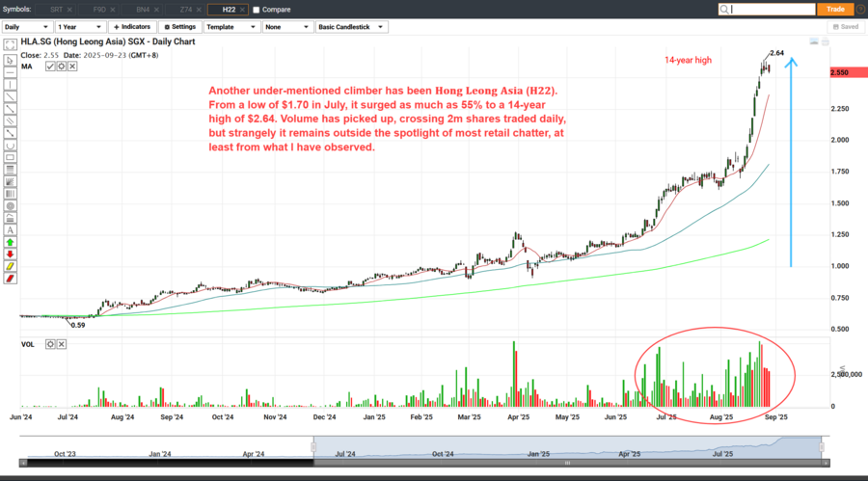Select the parallel channel drawing tool
The width and height of the screenshot is (868, 481).
click(x=10, y=120)
